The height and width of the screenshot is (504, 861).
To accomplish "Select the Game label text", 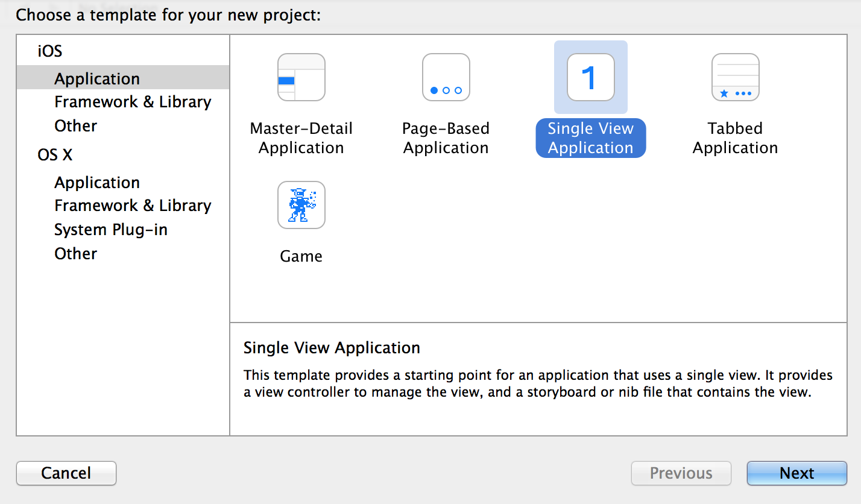I will tap(301, 256).
